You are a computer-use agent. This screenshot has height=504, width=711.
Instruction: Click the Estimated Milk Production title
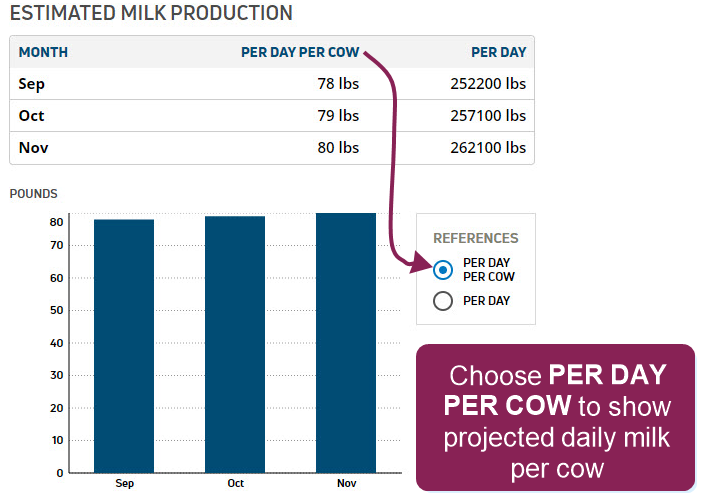click(x=151, y=13)
